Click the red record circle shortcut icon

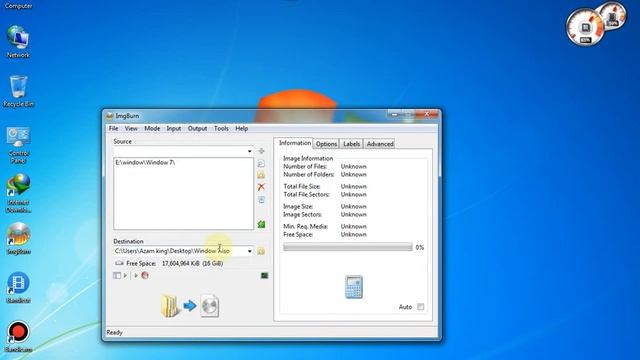[18, 337]
